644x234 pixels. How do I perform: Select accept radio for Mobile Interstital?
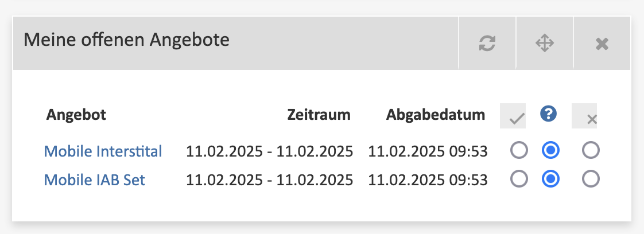(519, 151)
